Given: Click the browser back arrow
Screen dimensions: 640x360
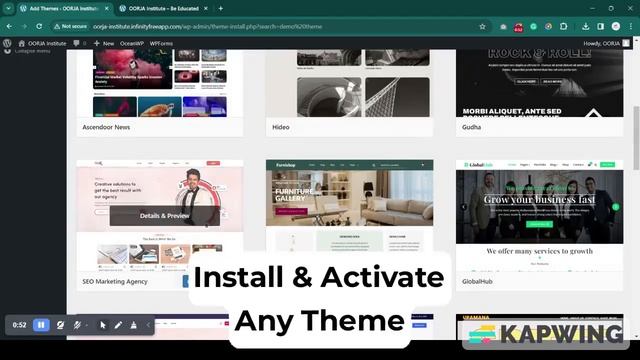Looking at the screenshot, I should (x=9, y=27).
